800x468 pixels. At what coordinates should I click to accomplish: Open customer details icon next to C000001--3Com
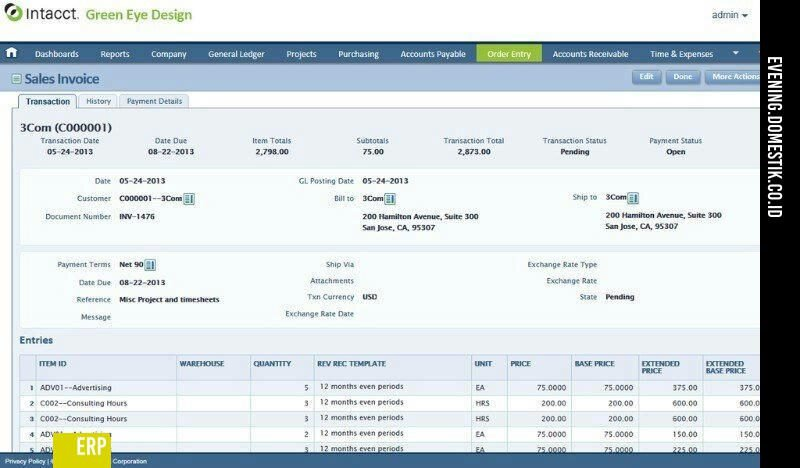[x=189, y=199]
